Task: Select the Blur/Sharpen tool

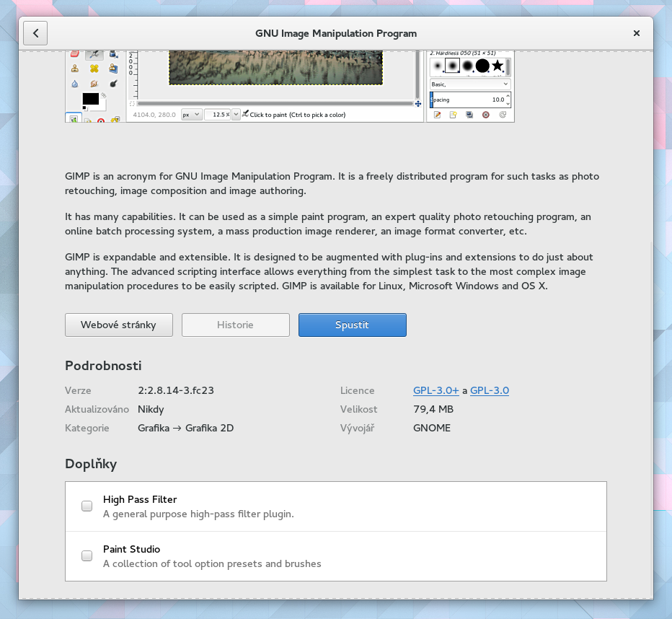Action: pos(74,84)
